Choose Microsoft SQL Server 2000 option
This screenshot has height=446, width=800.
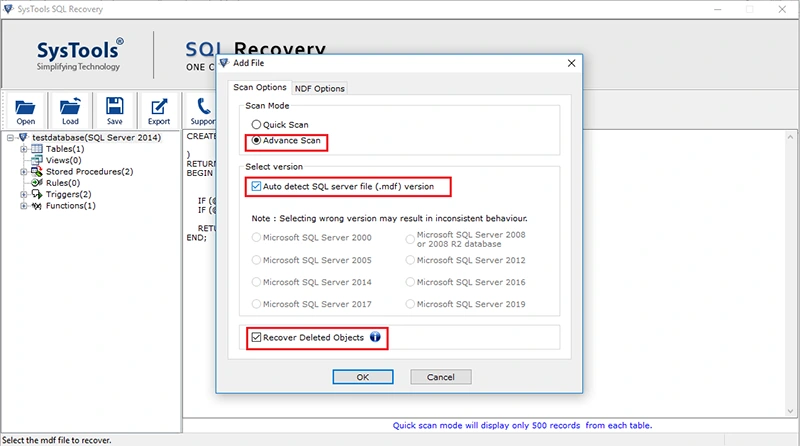[256, 237]
